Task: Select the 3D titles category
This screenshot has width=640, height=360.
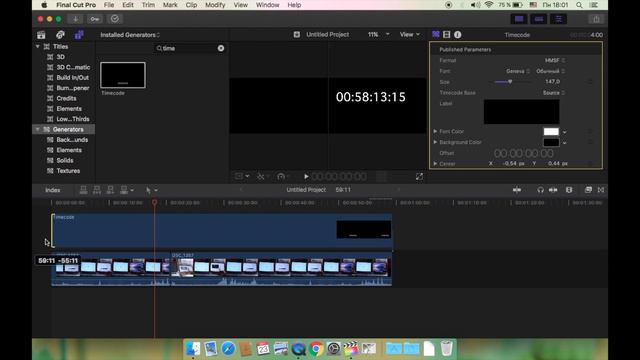Action: (60, 57)
